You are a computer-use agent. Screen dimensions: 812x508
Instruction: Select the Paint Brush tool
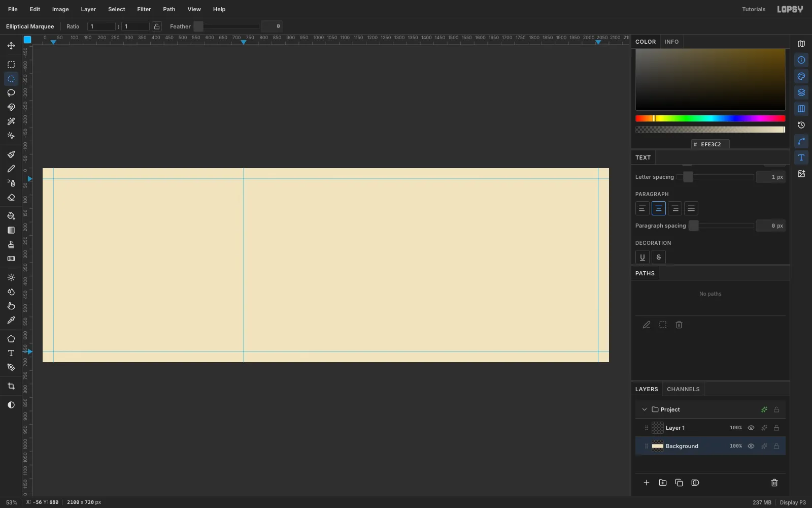tap(11, 154)
